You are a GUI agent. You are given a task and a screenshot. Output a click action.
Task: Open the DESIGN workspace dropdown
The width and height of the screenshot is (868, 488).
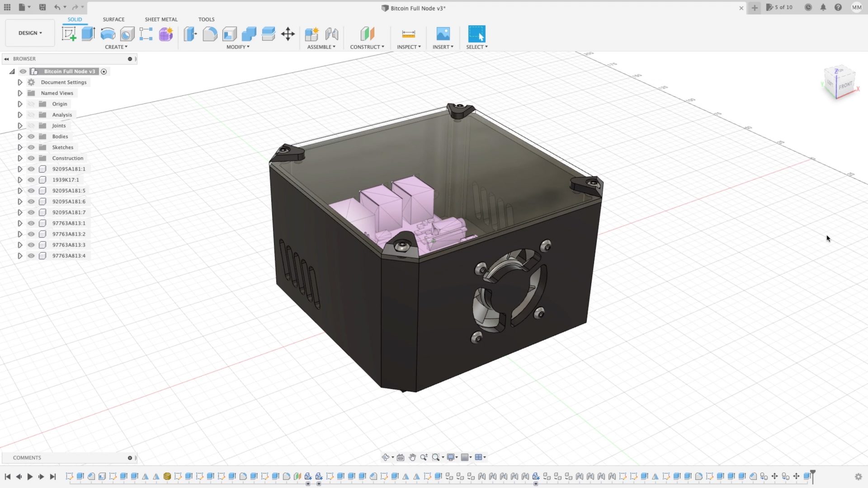click(30, 33)
